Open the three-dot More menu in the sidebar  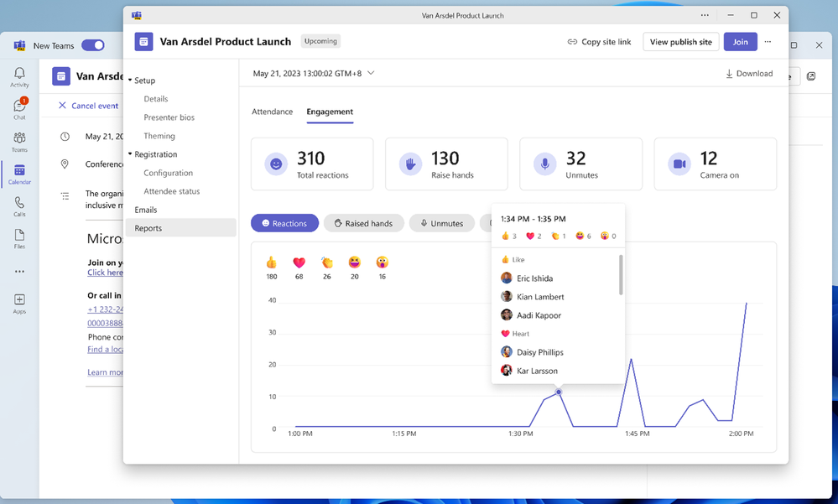pos(19,272)
